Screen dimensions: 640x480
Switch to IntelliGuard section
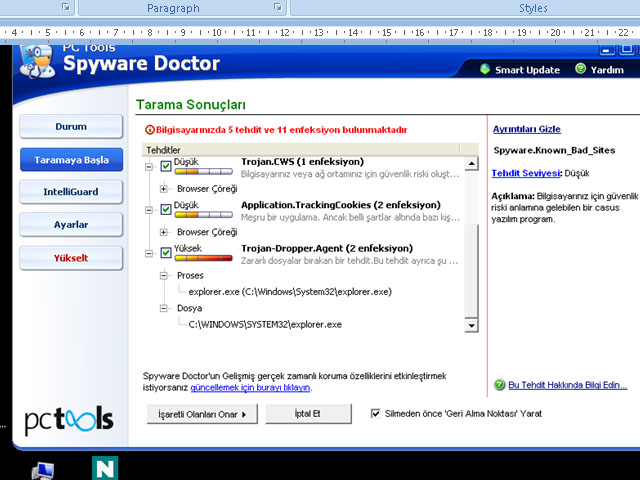click(71, 192)
